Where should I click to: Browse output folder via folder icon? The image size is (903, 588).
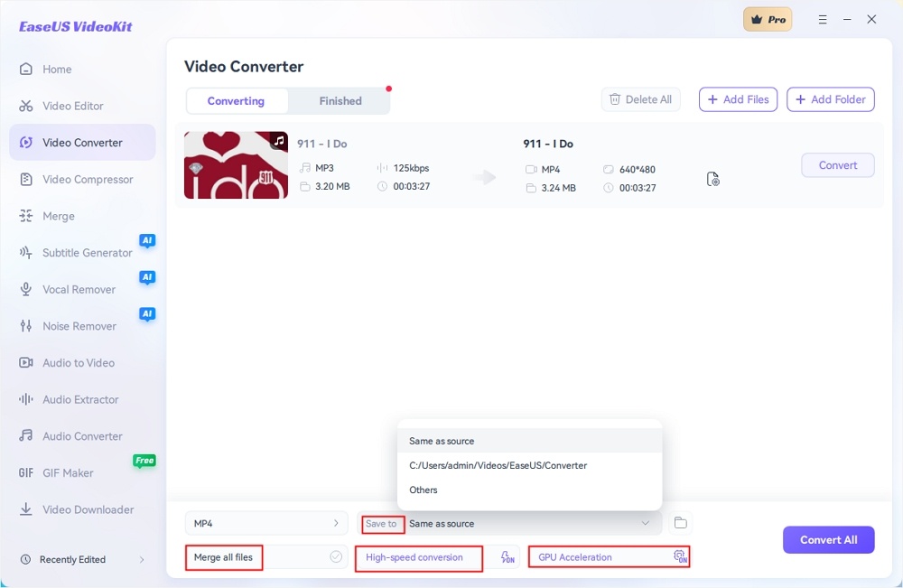pyautogui.click(x=681, y=523)
